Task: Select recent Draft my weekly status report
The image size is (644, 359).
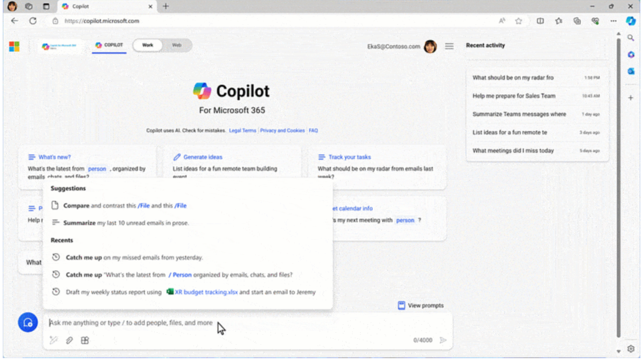Action: [187, 292]
